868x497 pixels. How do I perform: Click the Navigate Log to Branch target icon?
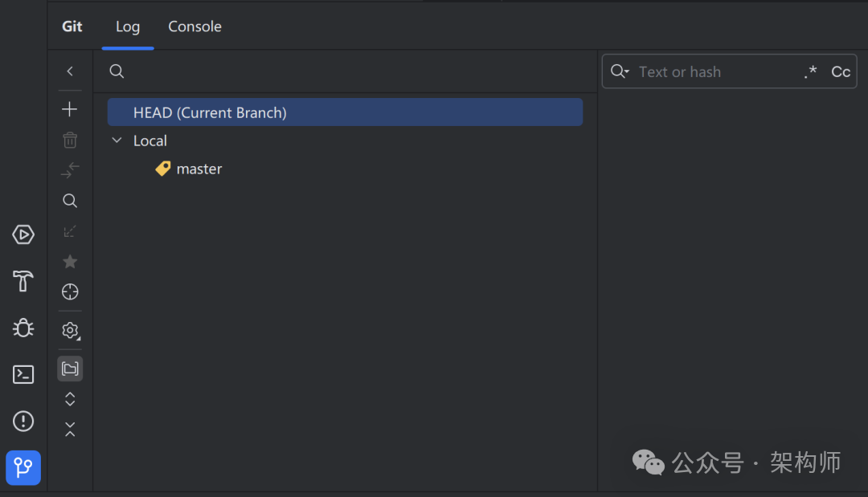pyautogui.click(x=70, y=292)
